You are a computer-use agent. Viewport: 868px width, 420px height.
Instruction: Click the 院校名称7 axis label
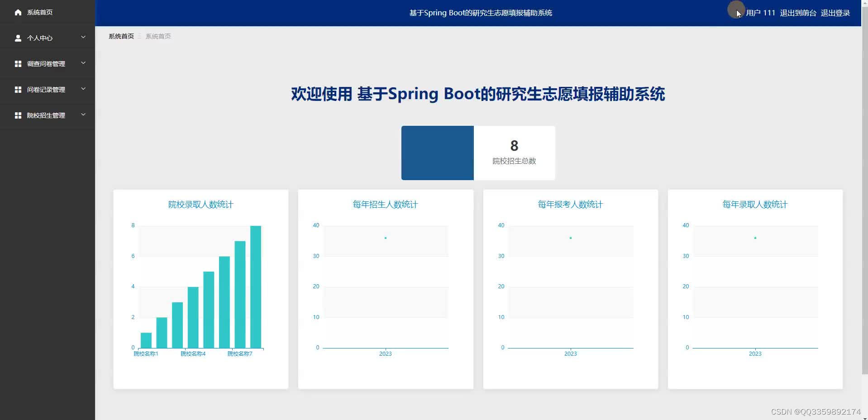coord(240,354)
